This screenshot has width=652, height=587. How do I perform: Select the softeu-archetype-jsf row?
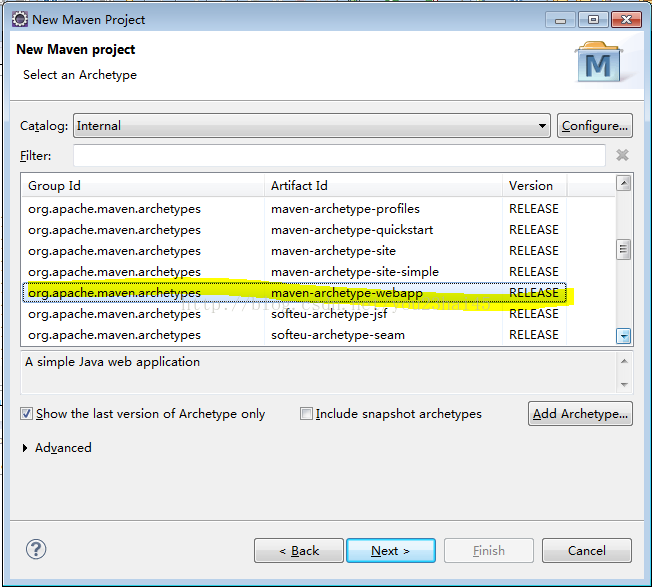tap(294, 314)
